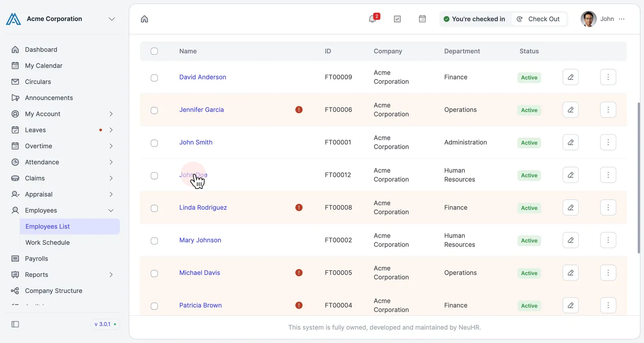
Task: Expand the My Account submenu
Action: coord(111,114)
